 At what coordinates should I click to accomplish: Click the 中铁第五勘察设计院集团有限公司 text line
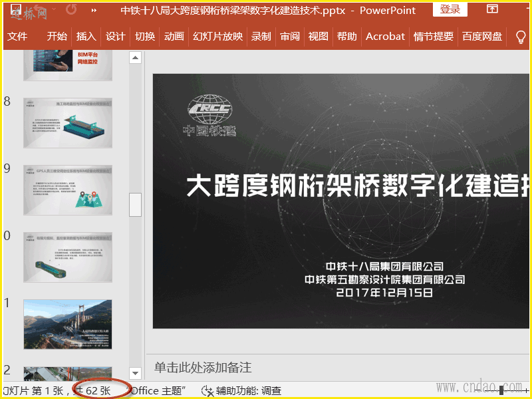tap(384, 279)
